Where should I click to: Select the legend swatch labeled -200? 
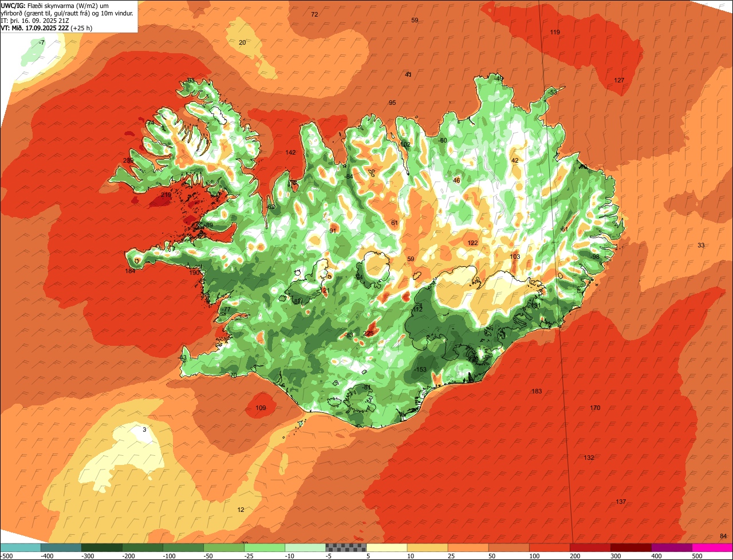(x=142, y=548)
